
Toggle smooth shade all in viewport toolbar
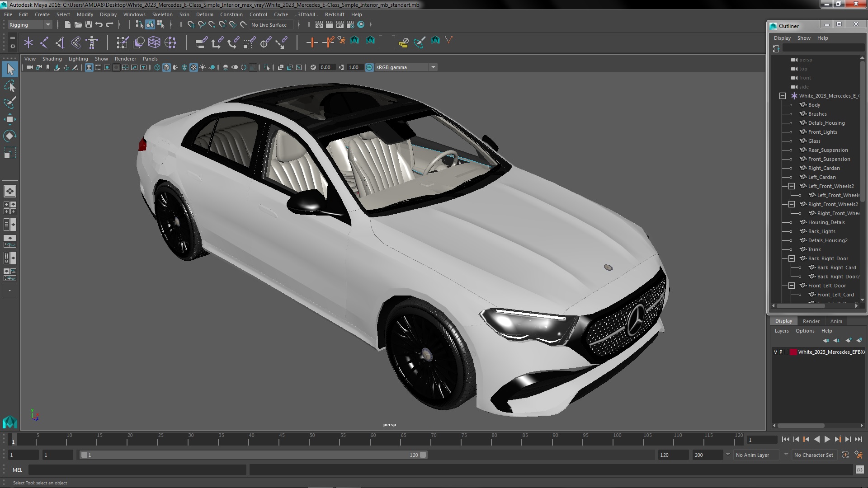(166, 67)
